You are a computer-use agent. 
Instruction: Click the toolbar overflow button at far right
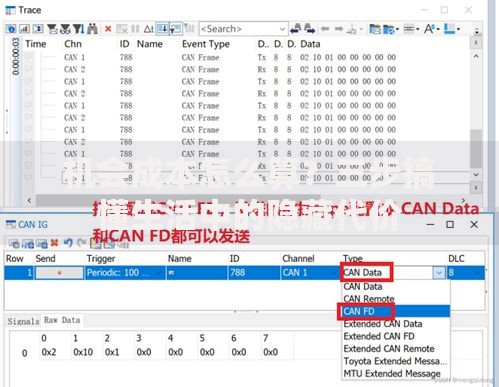[x=477, y=31]
